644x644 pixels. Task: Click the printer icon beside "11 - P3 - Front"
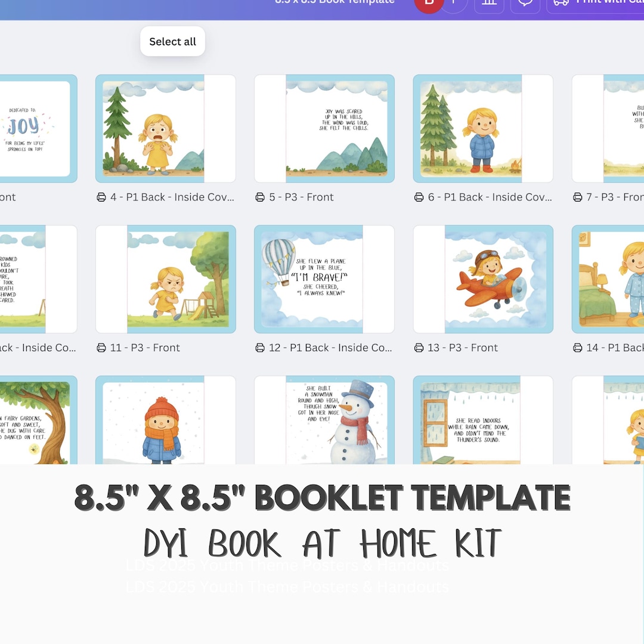point(101,347)
